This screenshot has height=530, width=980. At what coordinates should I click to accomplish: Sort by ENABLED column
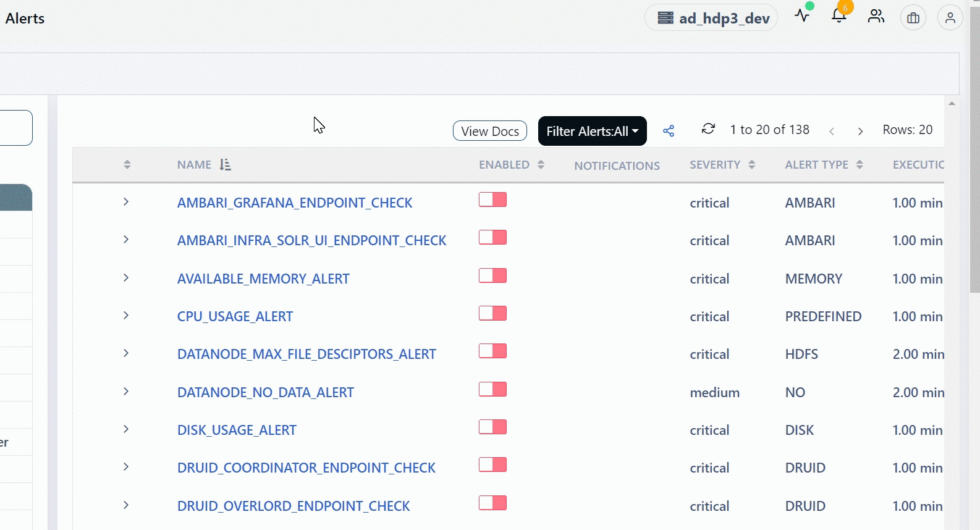click(541, 165)
